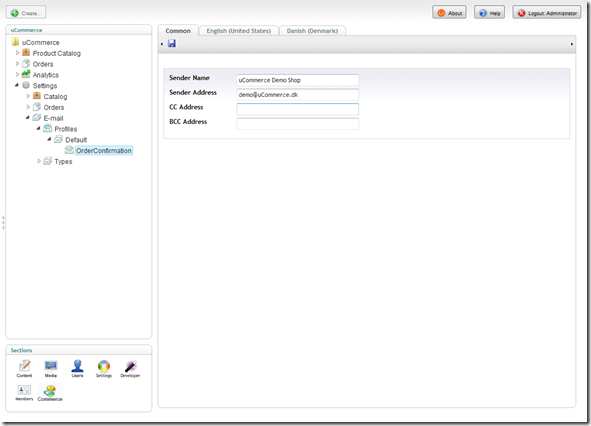Click the OrderConfirmation mail icon

69,150
